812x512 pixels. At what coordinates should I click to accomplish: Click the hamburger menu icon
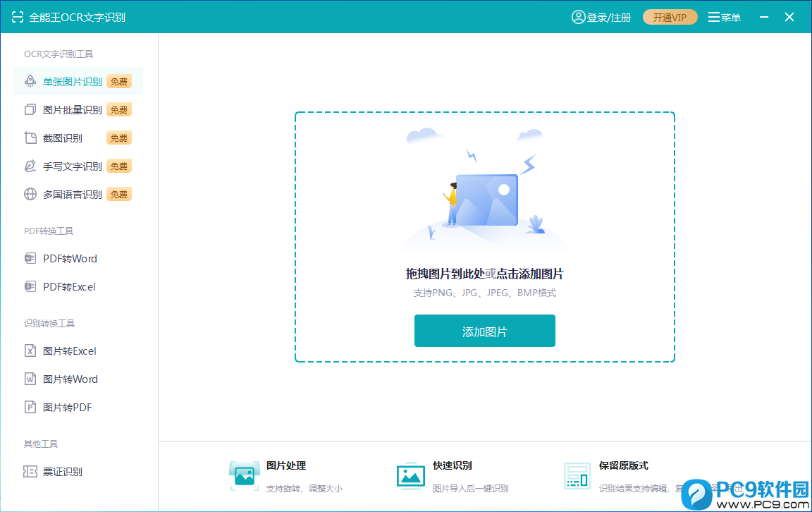[x=713, y=17]
